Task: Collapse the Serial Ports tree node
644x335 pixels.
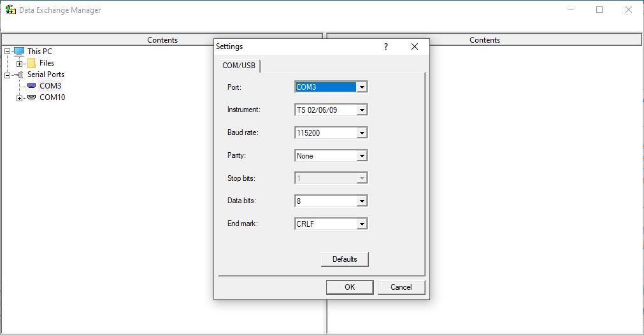Action: [8, 75]
